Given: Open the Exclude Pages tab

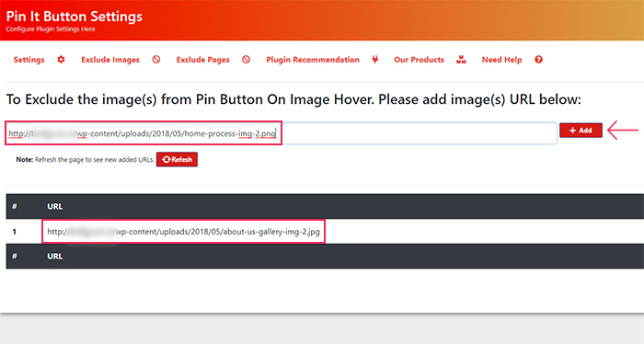Looking at the screenshot, I should click(x=203, y=60).
